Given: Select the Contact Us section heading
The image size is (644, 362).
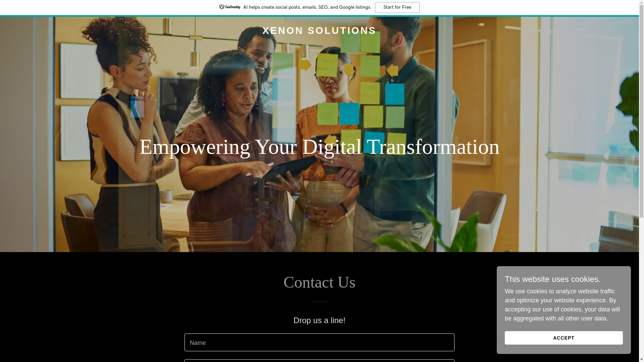Looking at the screenshot, I should click(319, 282).
